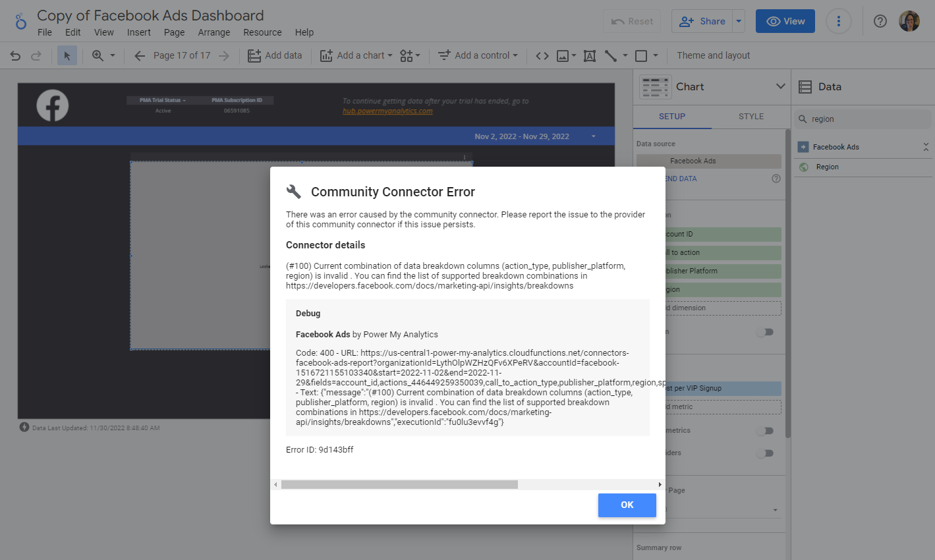Switch to the STYLE tab

(751, 117)
